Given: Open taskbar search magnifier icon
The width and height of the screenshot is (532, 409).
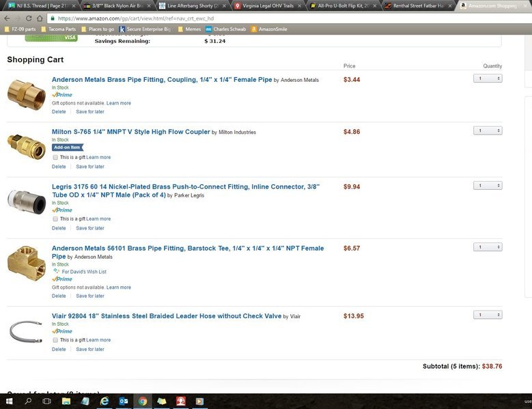Looking at the screenshot, I should pyautogui.click(x=28, y=401).
